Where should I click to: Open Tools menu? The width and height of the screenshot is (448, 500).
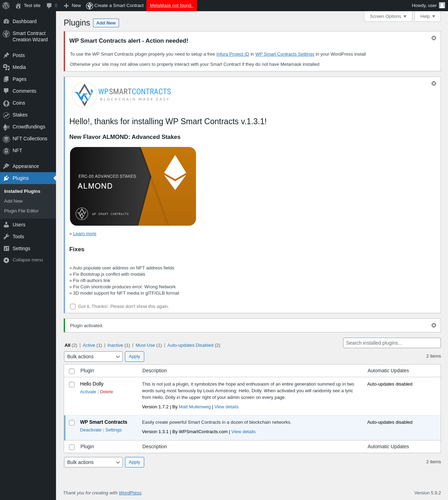(28, 237)
